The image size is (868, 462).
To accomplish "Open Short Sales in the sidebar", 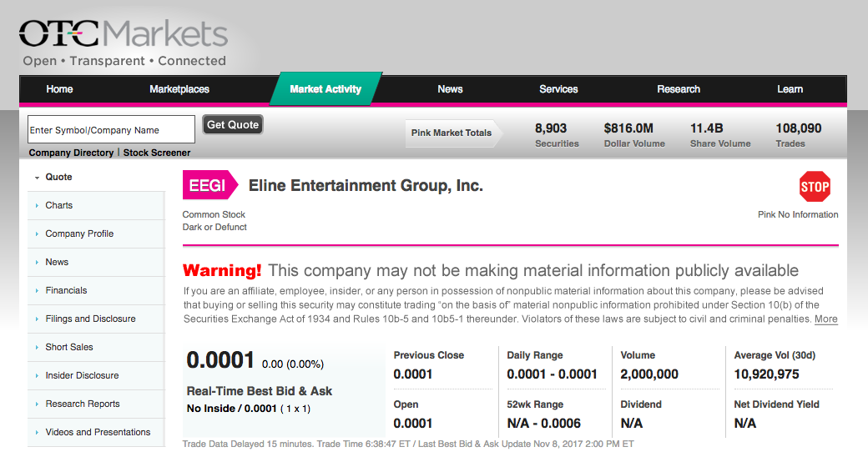I will 96,347.
